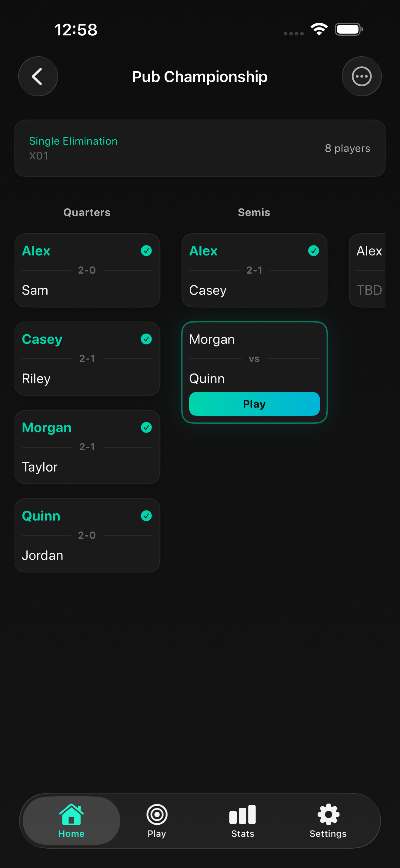Image resolution: width=400 pixels, height=868 pixels.
Task: View the Casey vs Riley quarterfinal result
Action: (87, 359)
